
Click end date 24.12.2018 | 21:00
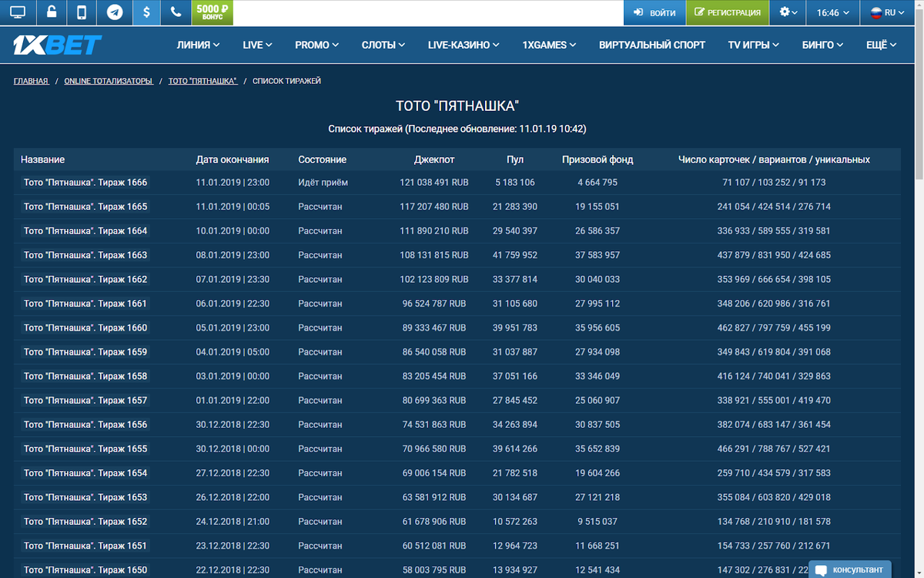(233, 522)
